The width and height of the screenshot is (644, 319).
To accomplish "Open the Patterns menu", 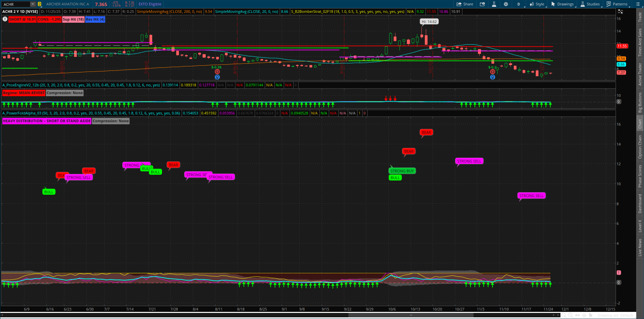I will (617, 4).
